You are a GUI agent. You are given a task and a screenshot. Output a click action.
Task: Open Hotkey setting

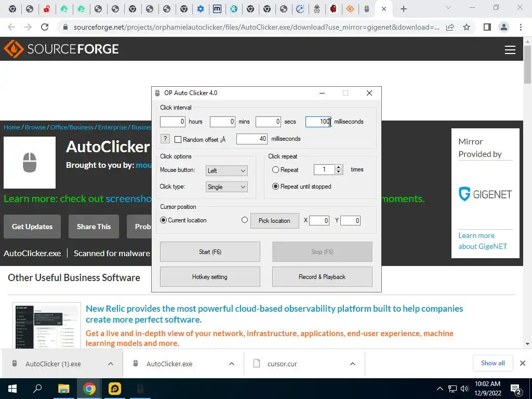(210, 277)
